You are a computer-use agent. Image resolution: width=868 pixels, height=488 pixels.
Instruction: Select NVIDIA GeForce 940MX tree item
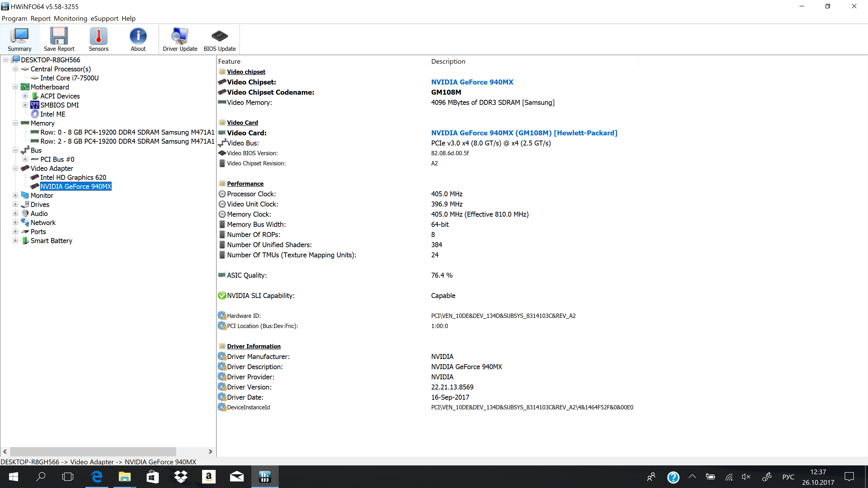pos(76,187)
